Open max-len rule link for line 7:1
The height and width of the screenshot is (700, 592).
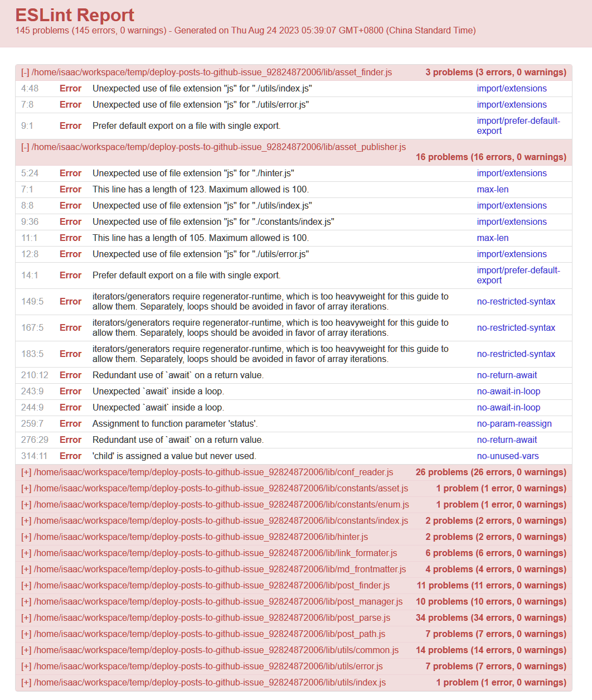click(492, 190)
